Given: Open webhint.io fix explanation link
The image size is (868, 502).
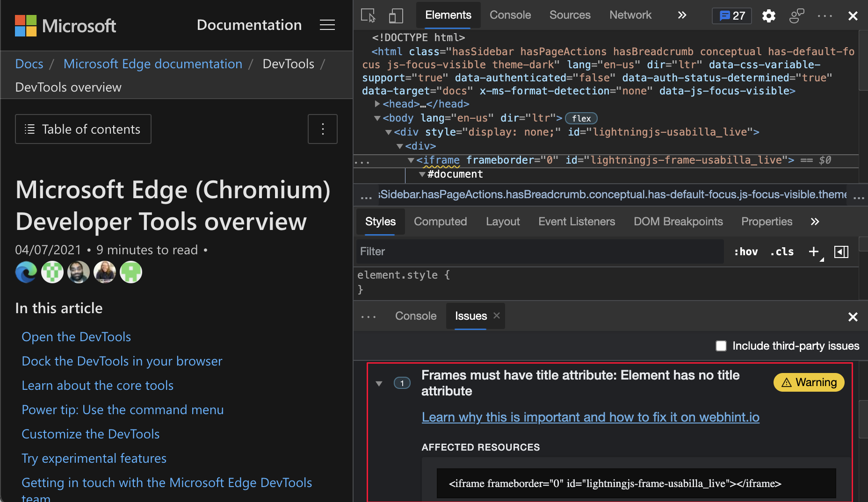Looking at the screenshot, I should 590,417.
